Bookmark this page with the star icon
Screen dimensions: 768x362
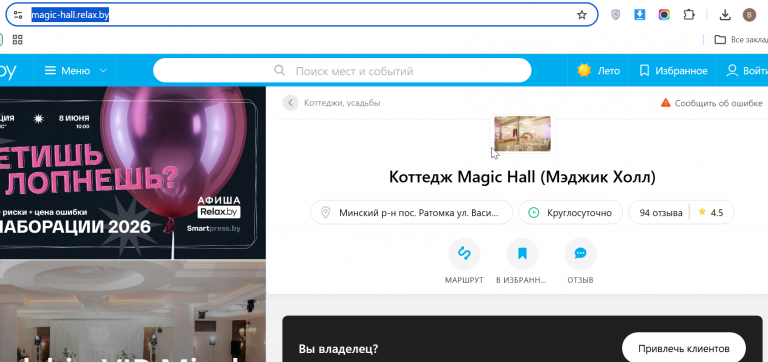point(581,15)
